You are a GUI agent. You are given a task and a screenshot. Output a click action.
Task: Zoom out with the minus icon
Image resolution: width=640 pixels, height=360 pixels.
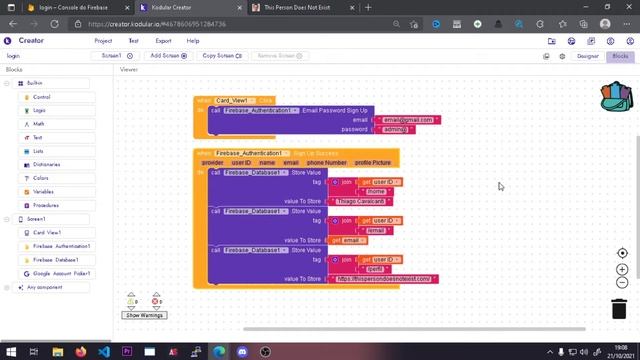622,282
